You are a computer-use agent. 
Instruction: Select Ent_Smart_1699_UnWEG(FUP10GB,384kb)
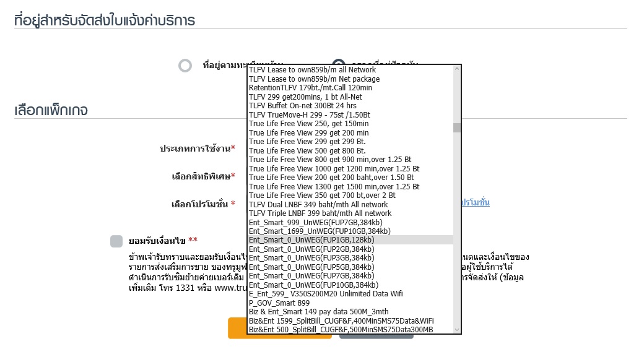(350, 231)
